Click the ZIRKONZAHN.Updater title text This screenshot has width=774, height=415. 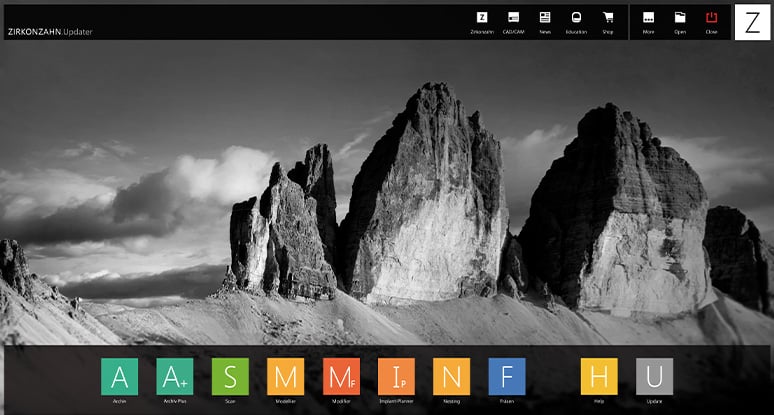pyautogui.click(x=50, y=32)
